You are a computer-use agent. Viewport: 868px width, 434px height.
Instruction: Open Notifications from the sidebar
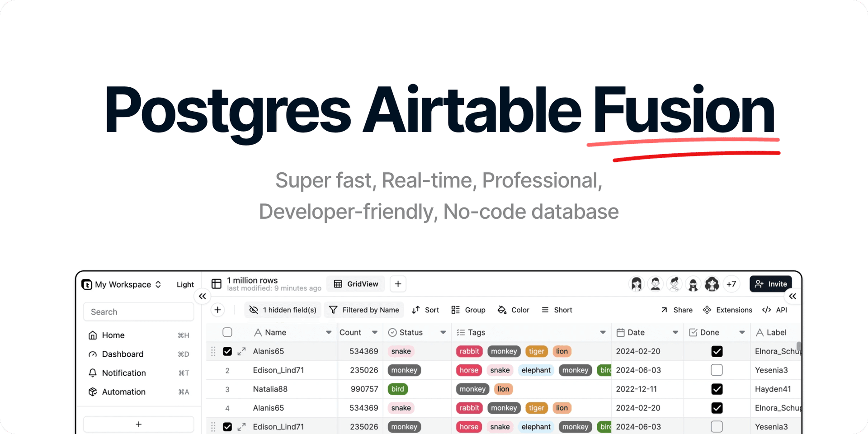pyautogui.click(x=123, y=373)
